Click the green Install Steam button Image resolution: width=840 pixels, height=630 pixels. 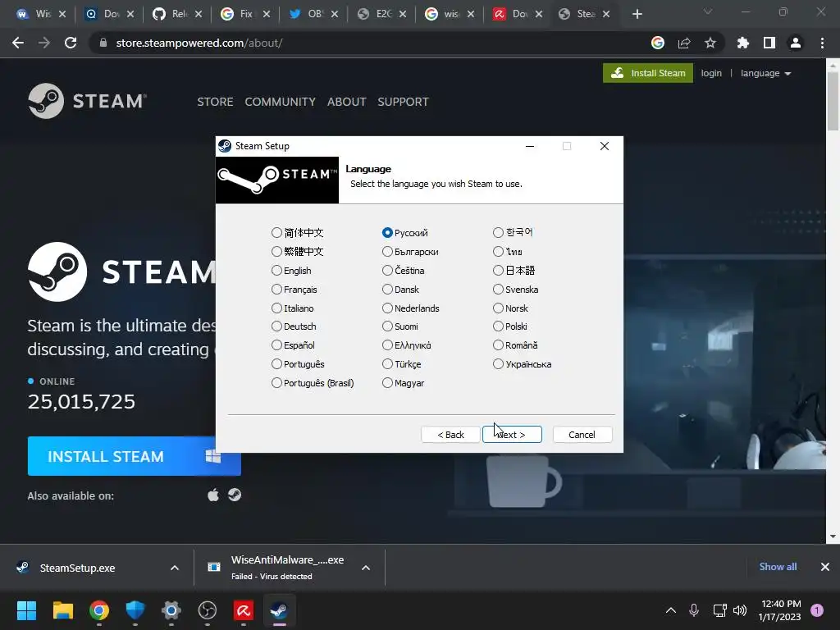pyautogui.click(x=648, y=73)
